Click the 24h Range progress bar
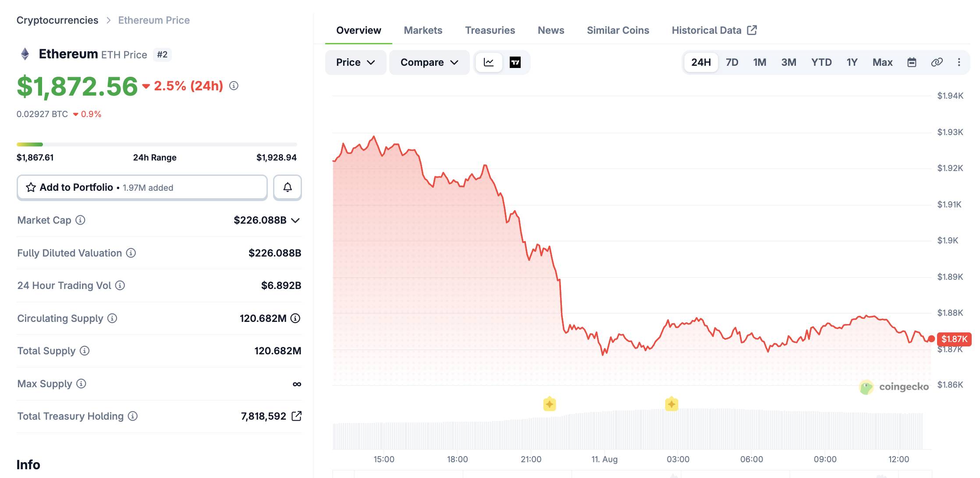This screenshot has height=478, width=980. 156,144
